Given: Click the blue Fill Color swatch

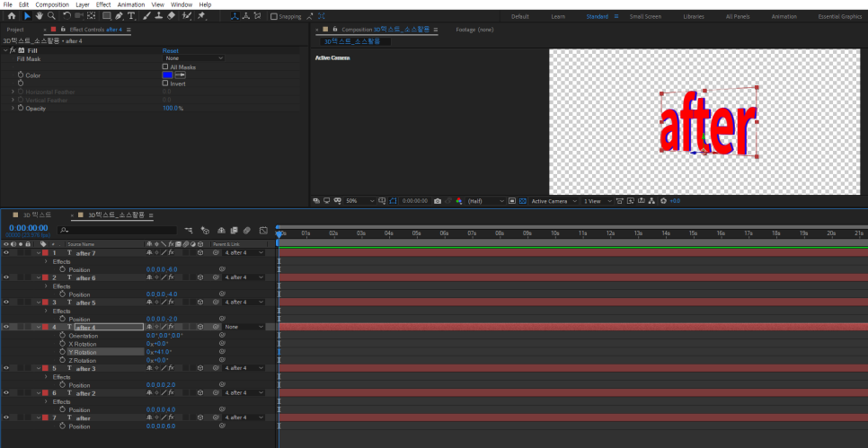Looking at the screenshot, I should coord(168,75).
